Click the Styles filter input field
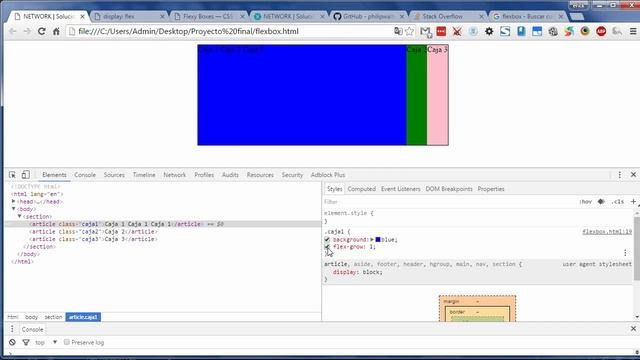Viewport: 640px width, 360px height. coord(449,202)
